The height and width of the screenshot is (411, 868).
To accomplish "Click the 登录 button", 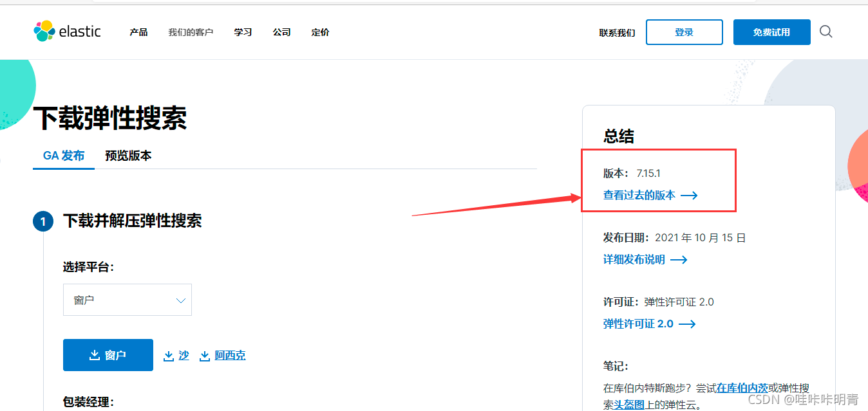I will pyautogui.click(x=684, y=32).
